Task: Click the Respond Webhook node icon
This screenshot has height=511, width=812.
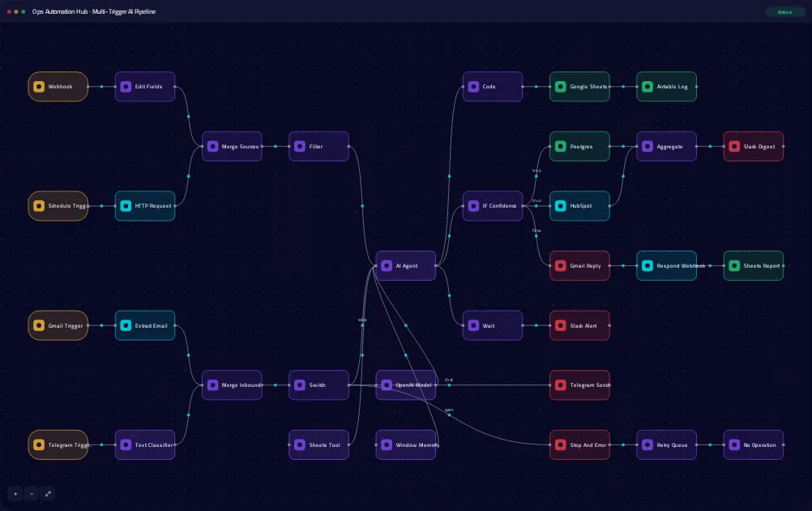Action: click(x=647, y=266)
